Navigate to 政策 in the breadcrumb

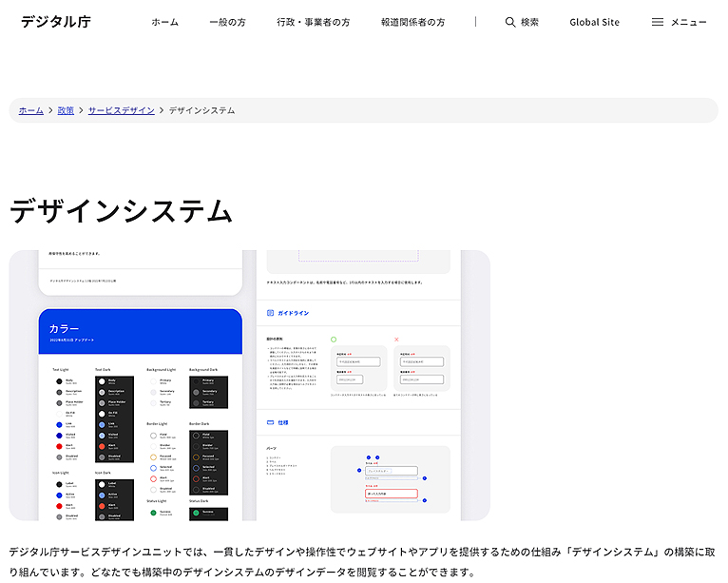coord(66,110)
